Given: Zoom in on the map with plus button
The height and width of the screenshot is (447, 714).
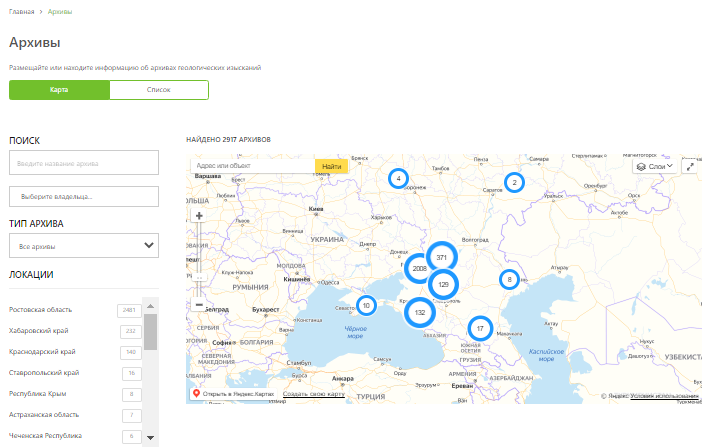Looking at the screenshot, I should click(x=199, y=215).
